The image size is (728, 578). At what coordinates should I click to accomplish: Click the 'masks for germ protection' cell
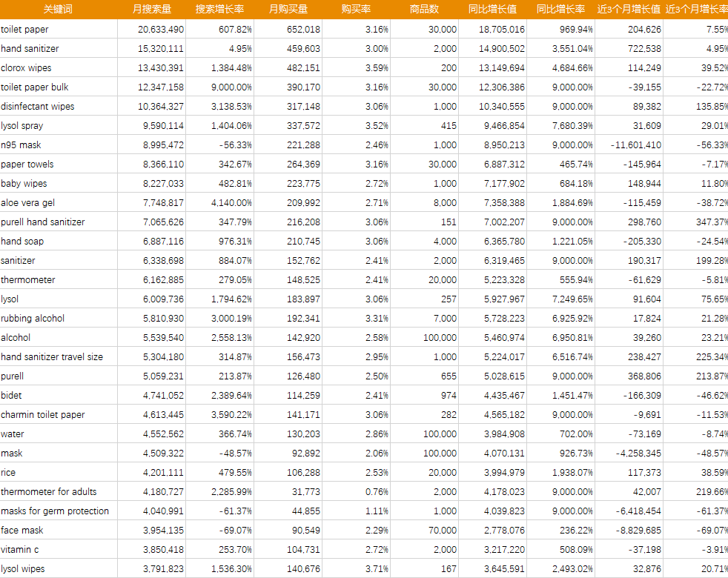pos(55,511)
